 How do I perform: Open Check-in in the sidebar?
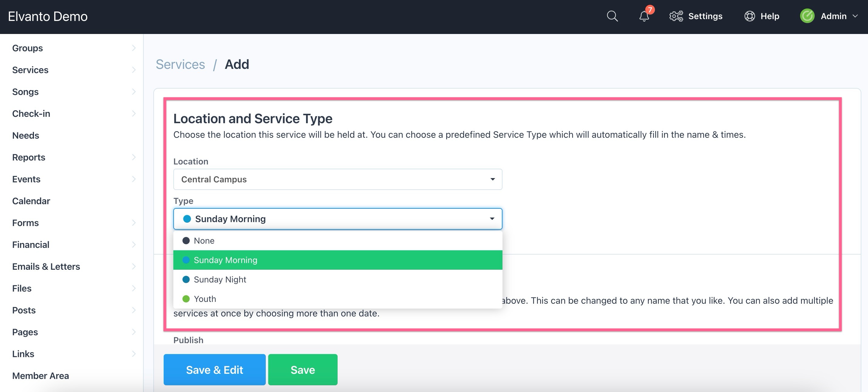pos(31,114)
